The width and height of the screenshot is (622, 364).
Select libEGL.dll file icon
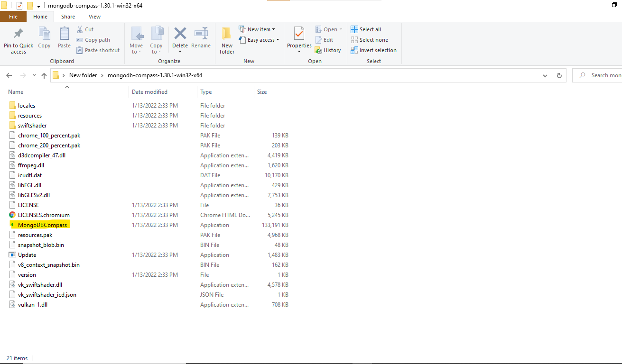[12, 185]
